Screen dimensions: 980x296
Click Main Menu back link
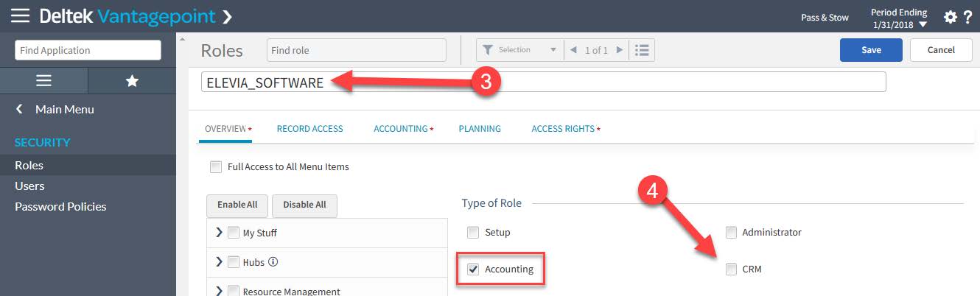(65, 109)
